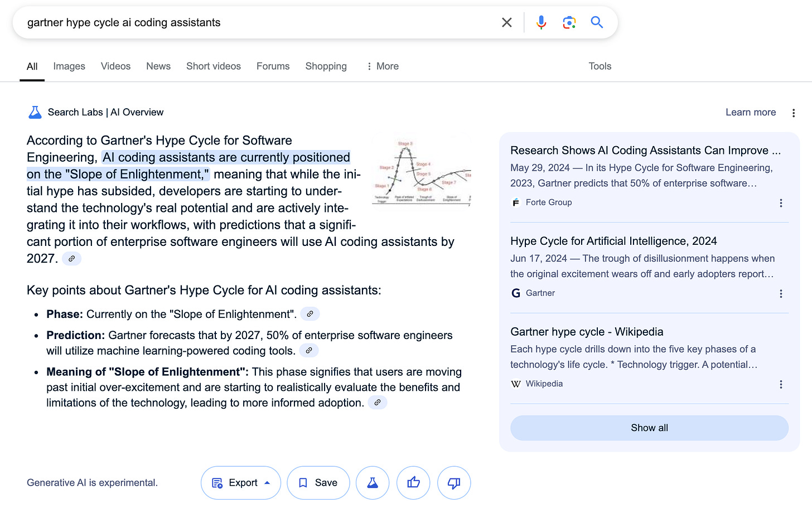Click the Forte Group source name
This screenshot has width=812, height=508.
point(549,202)
